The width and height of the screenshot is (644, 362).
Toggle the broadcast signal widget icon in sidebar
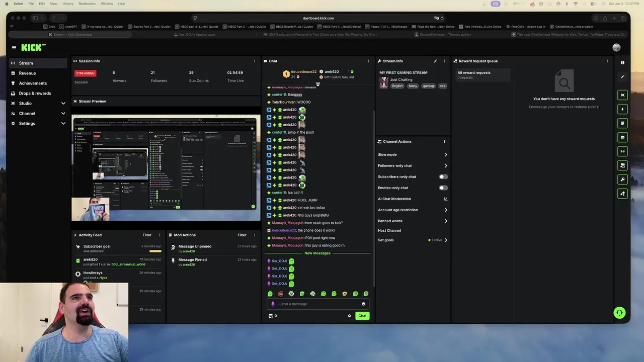(x=622, y=151)
